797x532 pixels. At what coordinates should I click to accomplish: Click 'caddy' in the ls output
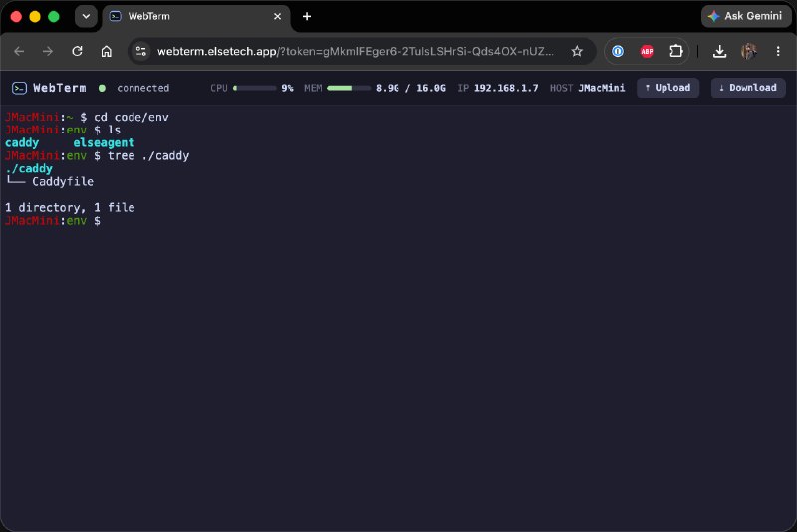(22, 142)
